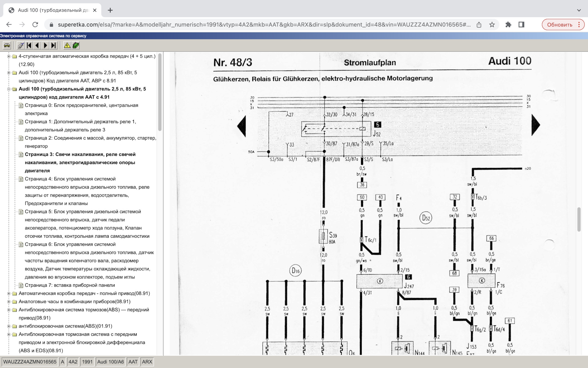Flip to previous diagram with left black arrow
The image size is (588, 368).
(242, 126)
